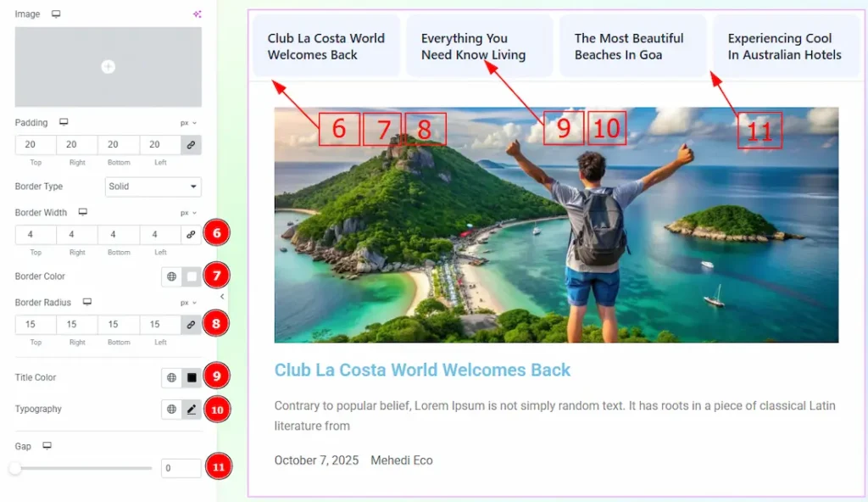The image size is (868, 502).
Task: Change the px unit for Border Radius
Action: 188,303
